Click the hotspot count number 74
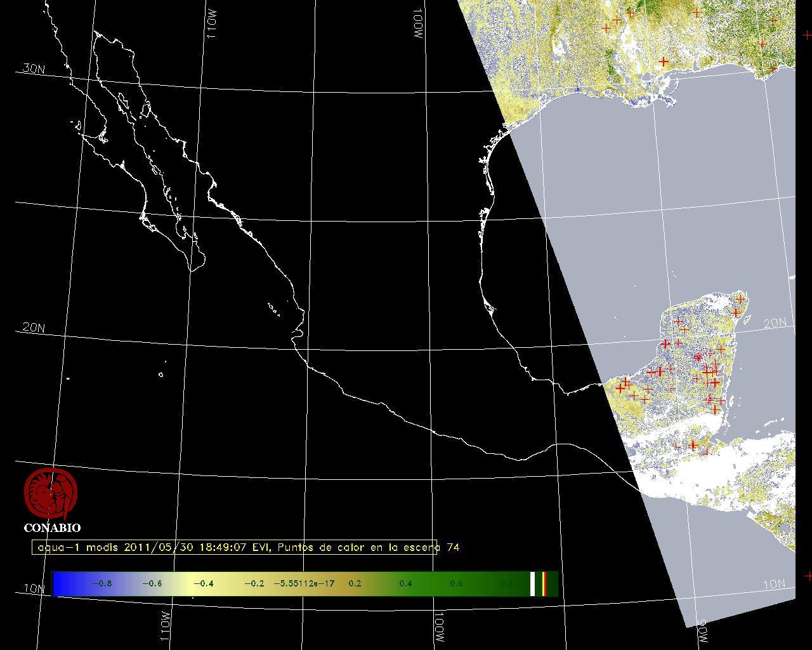 (x=453, y=547)
